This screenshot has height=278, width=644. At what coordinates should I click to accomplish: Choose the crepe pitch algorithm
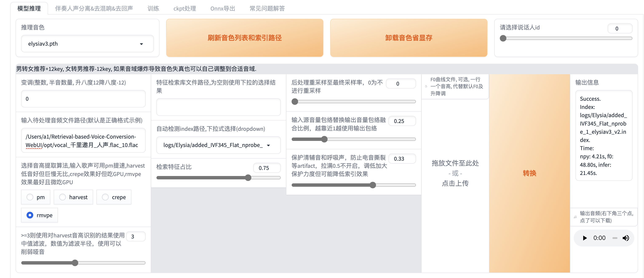[105, 197]
